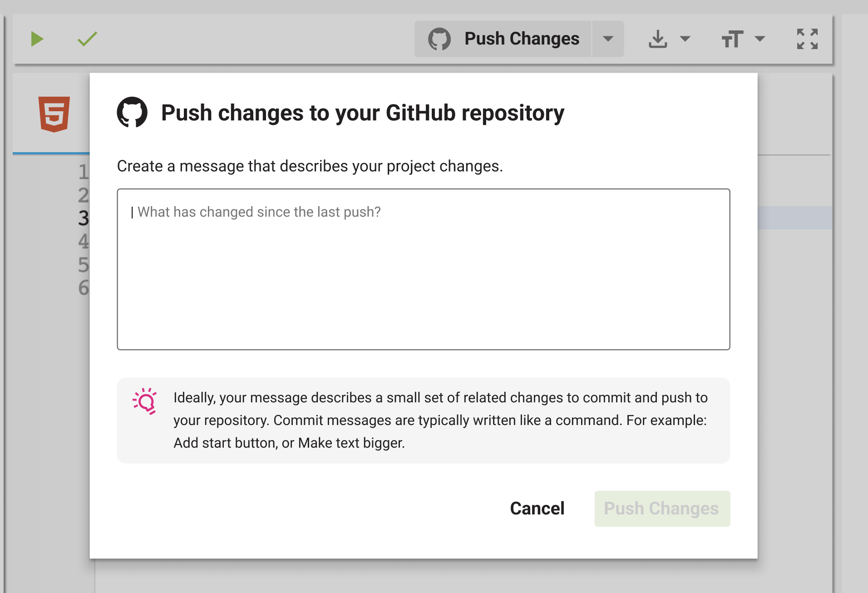This screenshot has width=868, height=593.
Task: Click the commit message text area
Action: (424, 269)
